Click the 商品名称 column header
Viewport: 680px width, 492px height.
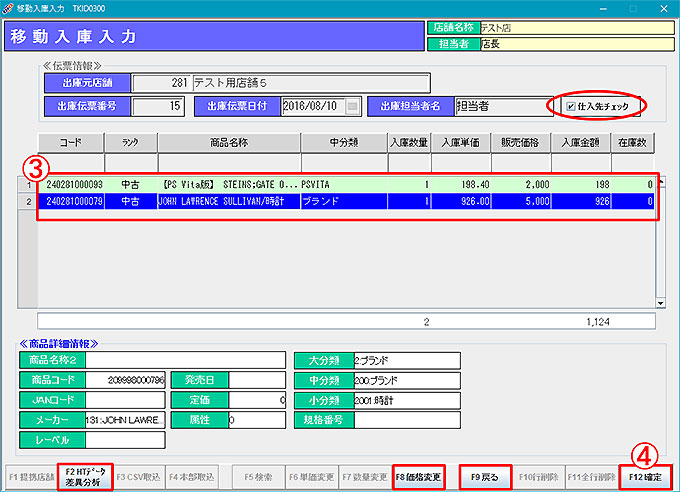point(228,142)
